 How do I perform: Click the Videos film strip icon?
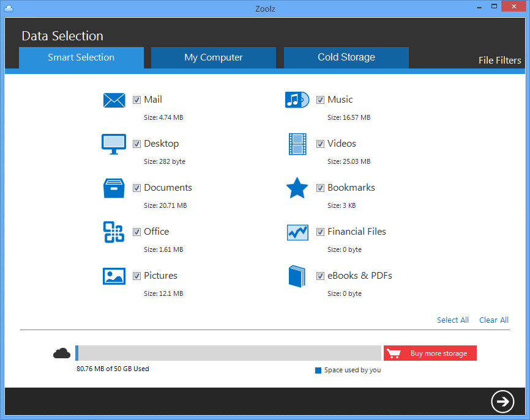[297, 144]
